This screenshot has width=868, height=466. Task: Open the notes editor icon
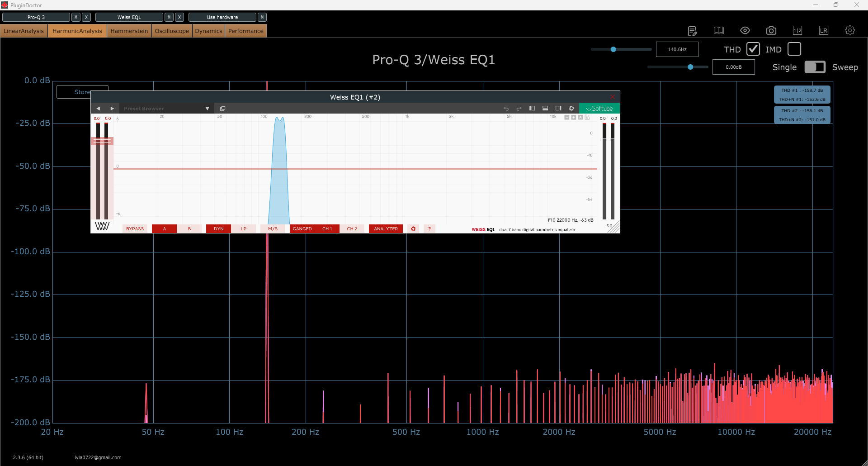pyautogui.click(x=692, y=31)
